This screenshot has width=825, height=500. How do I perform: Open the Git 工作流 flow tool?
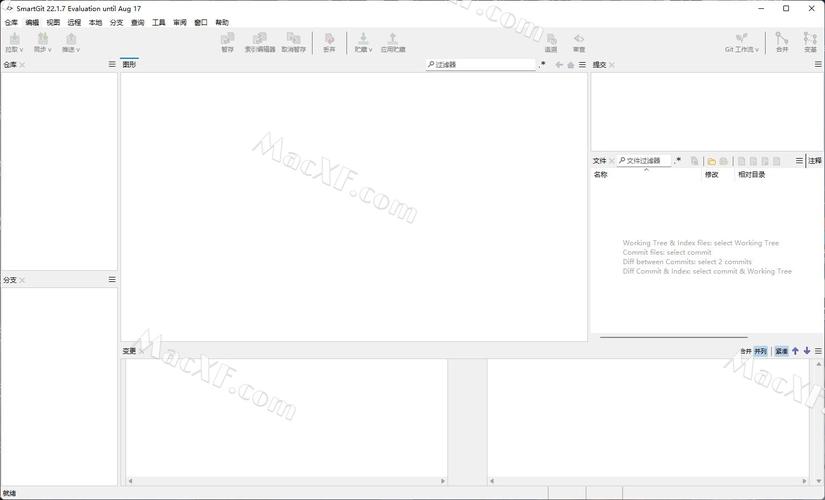(x=742, y=42)
